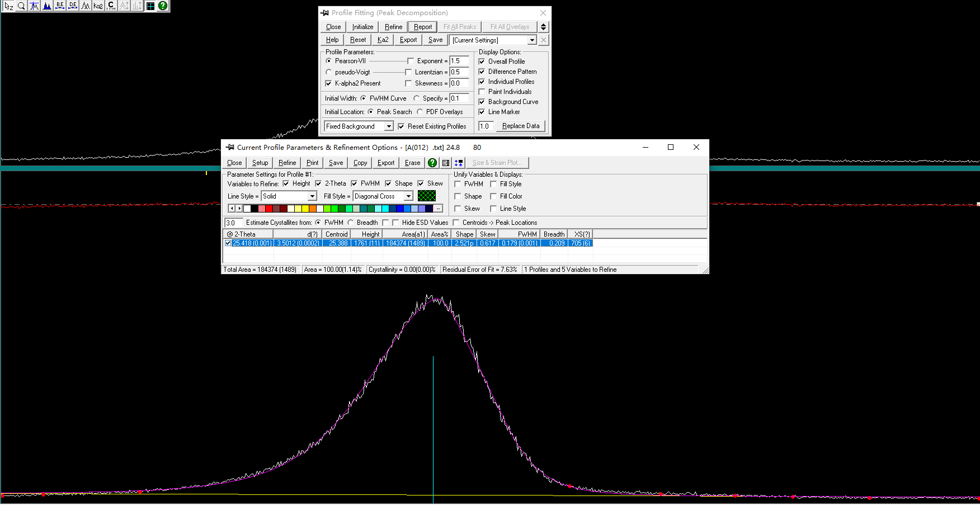Click the 3.0 estimate crystallites field
Image resolution: width=980 pixels, height=505 pixels.
(233, 223)
